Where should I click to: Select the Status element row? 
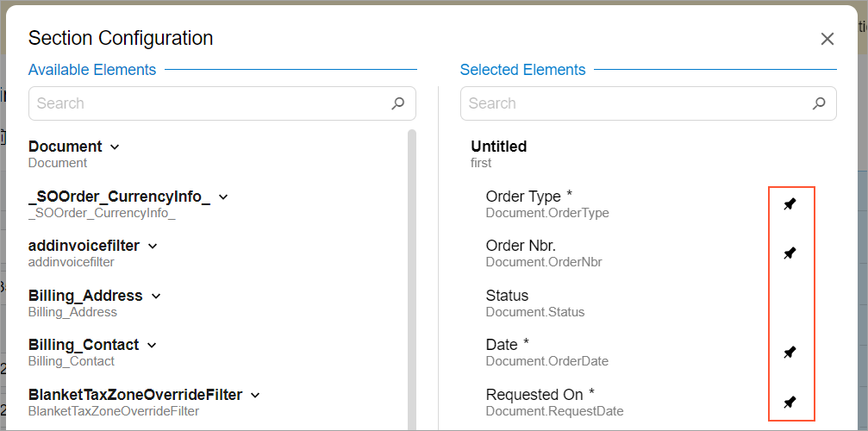534,303
